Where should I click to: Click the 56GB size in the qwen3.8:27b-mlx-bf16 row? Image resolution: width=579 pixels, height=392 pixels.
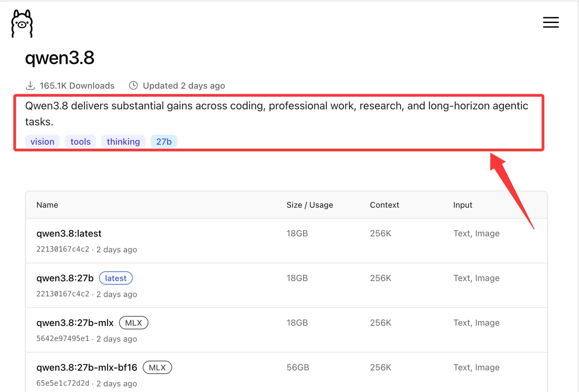coord(298,368)
